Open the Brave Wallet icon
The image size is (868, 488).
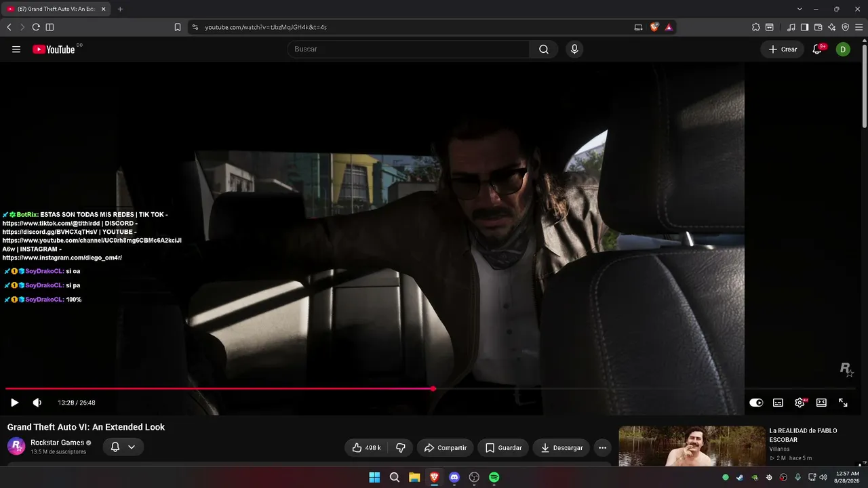[818, 27]
